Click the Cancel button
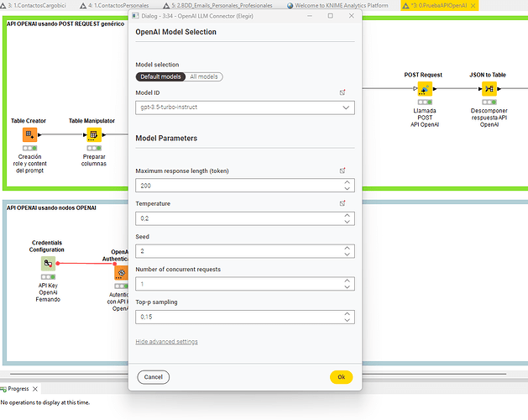This screenshot has width=528, height=420. coord(154,377)
